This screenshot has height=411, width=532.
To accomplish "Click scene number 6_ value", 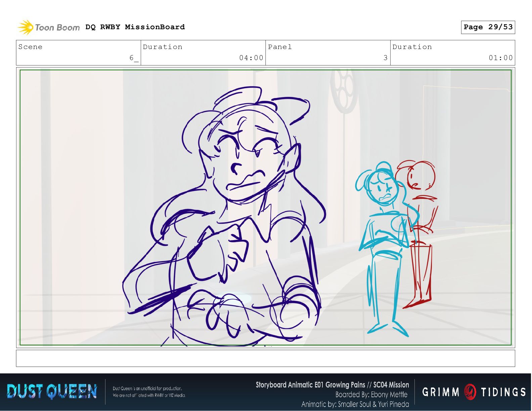I will (x=134, y=58).
